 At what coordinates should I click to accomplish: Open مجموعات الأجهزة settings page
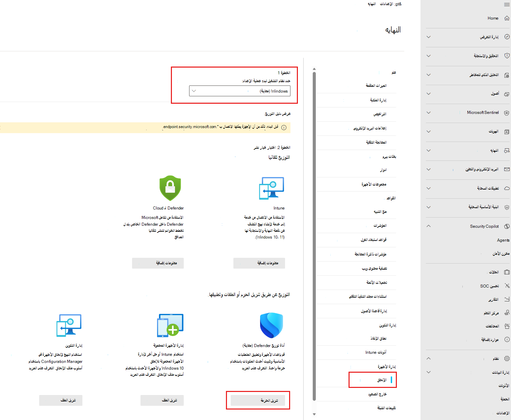coord(374,184)
